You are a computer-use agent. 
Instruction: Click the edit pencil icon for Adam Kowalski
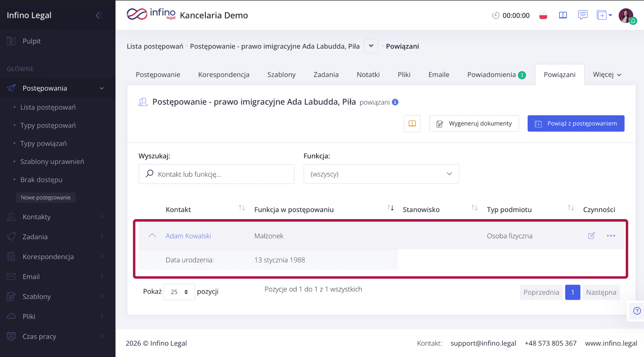pos(591,236)
